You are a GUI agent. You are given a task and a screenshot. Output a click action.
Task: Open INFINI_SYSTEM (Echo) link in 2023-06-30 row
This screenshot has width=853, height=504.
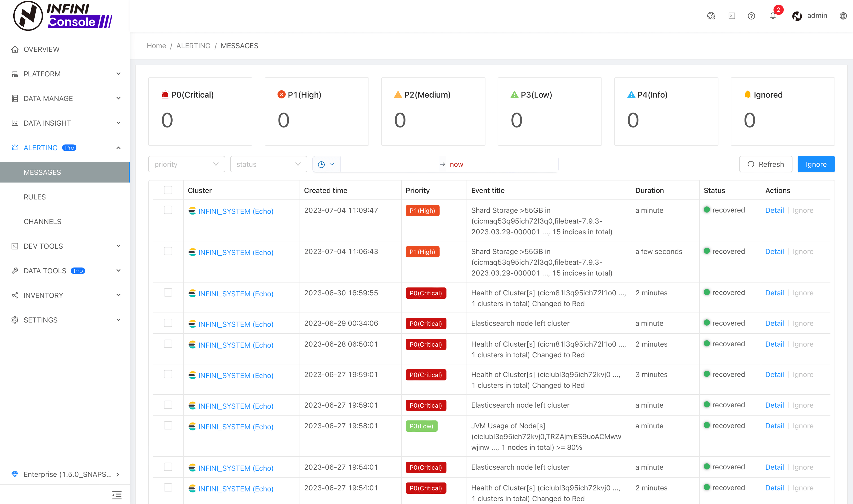click(236, 294)
